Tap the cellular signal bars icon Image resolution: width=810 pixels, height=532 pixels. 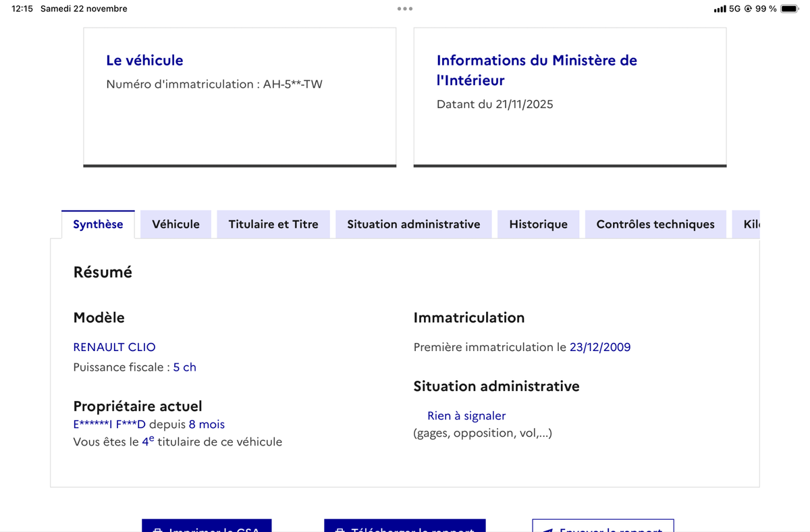(x=720, y=9)
